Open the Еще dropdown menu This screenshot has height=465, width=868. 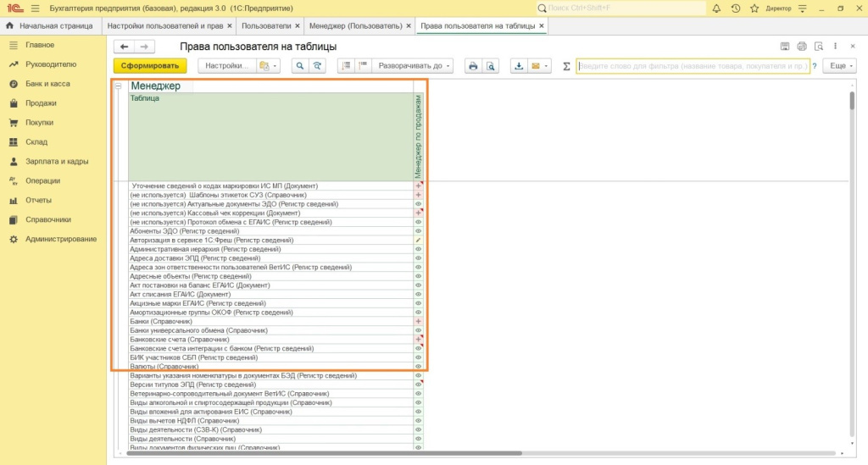point(837,66)
